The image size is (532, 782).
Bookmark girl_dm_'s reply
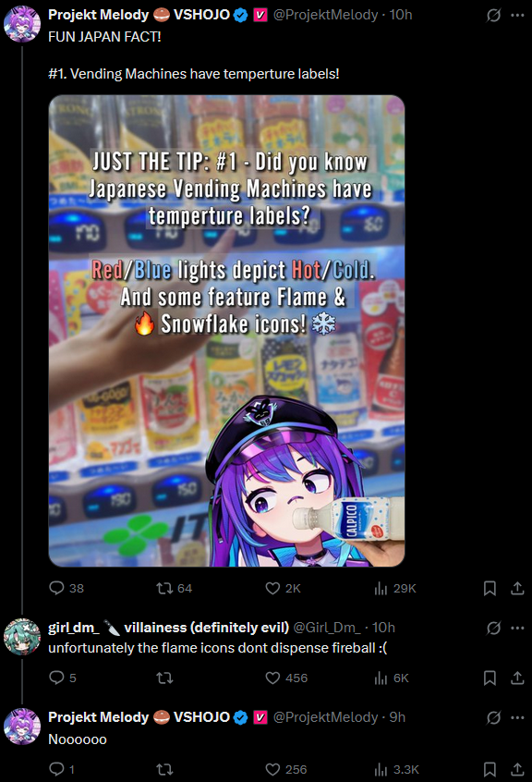(x=490, y=678)
